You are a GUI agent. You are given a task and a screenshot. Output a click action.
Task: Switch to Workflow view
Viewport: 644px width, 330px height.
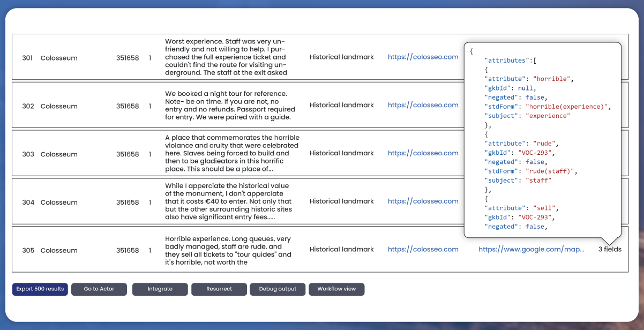click(336, 289)
